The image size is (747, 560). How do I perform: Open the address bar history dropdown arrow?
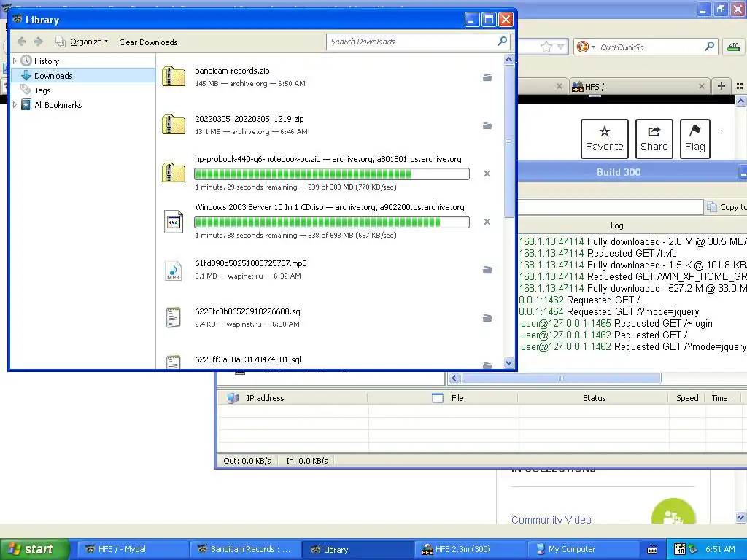pyautogui.click(x=561, y=47)
